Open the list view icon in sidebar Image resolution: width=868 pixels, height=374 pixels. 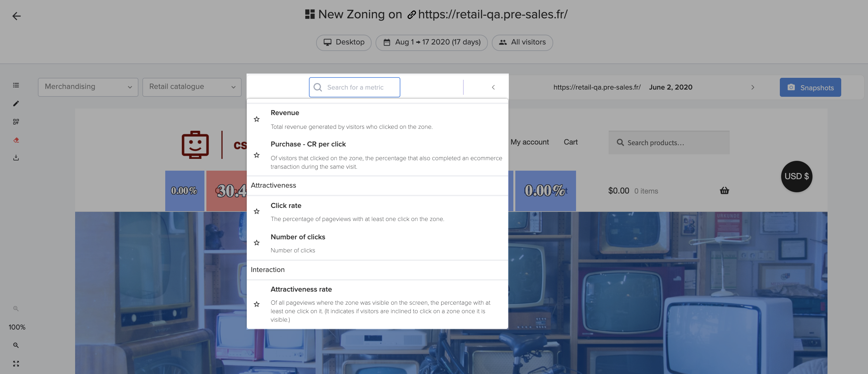(16, 85)
